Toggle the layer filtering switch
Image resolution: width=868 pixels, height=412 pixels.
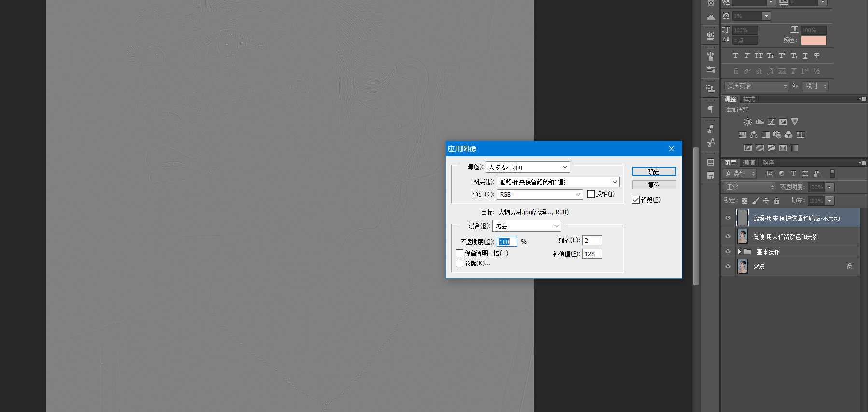click(x=832, y=173)
